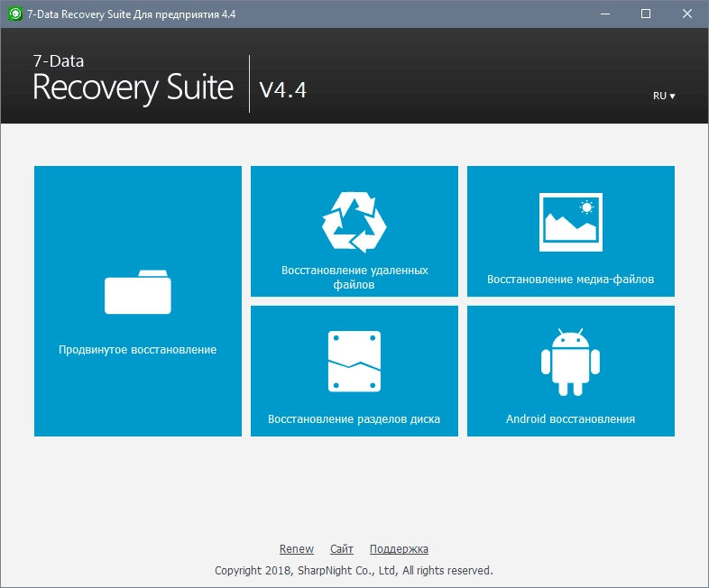The width and height of the screenshot is (709, 588).
Task: Click the Android восстановления label
Action: 571,419
